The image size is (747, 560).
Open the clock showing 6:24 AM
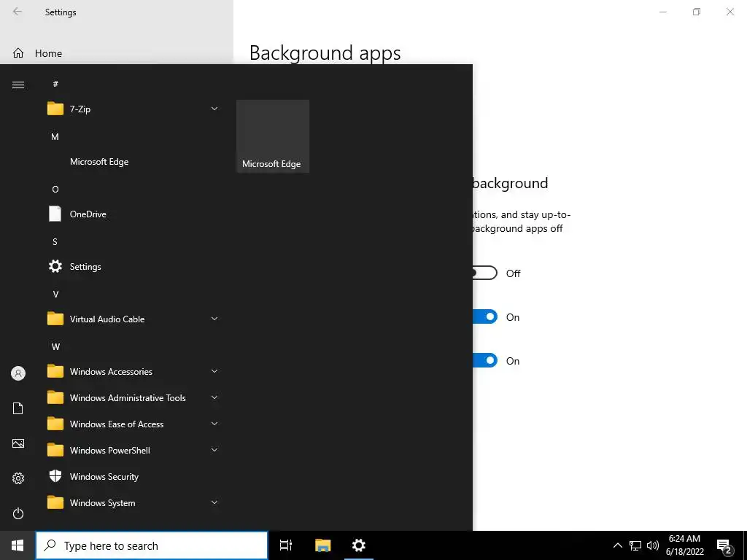pyautogui.click(x=684, y=545)
